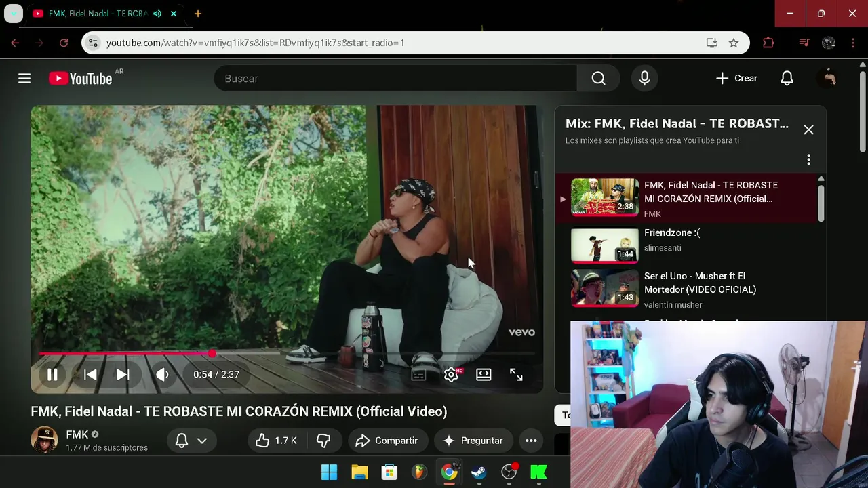Switch to theater mode in player
The image size is (868, 488).
(x=484, y=374)
